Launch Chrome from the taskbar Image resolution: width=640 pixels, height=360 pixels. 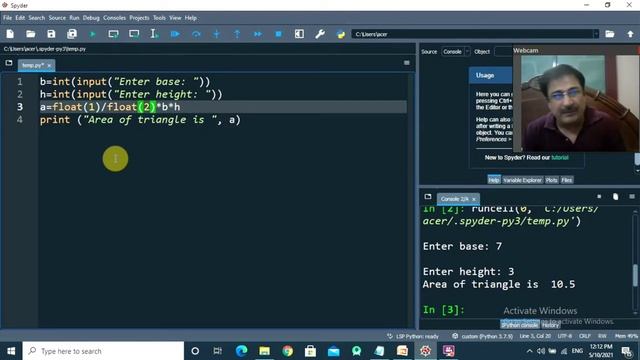287,351
